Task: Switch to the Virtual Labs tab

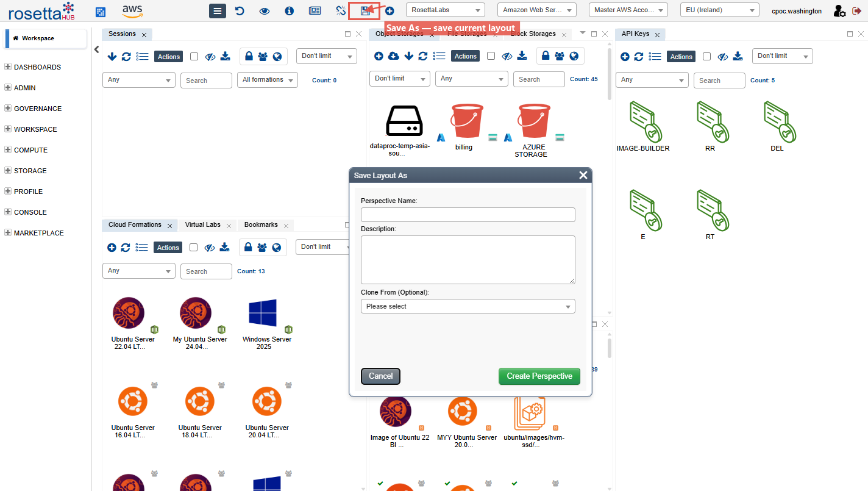Action: (202, 225)
